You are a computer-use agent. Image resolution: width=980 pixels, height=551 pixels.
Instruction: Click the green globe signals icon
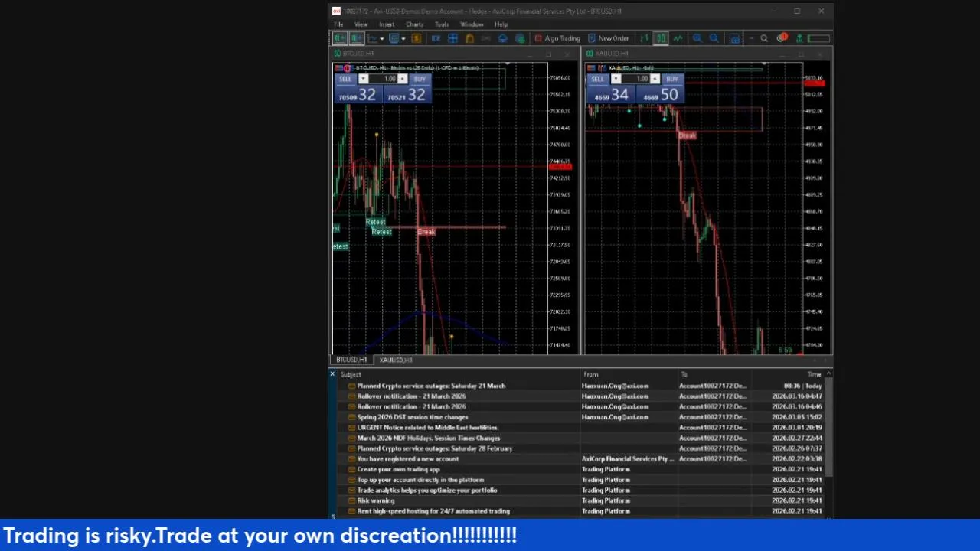[x=520, y=38]
